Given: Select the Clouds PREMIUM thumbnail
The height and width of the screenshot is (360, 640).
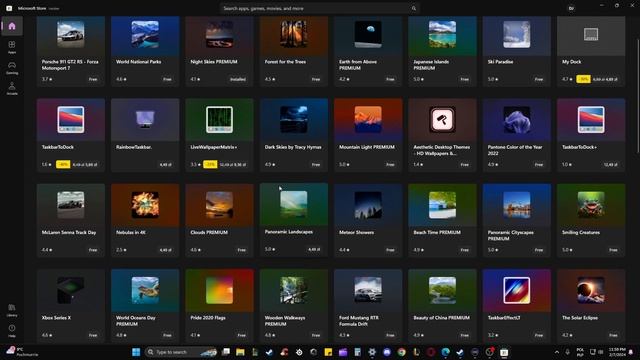Looking at the screenshot, I should point(219,205).
